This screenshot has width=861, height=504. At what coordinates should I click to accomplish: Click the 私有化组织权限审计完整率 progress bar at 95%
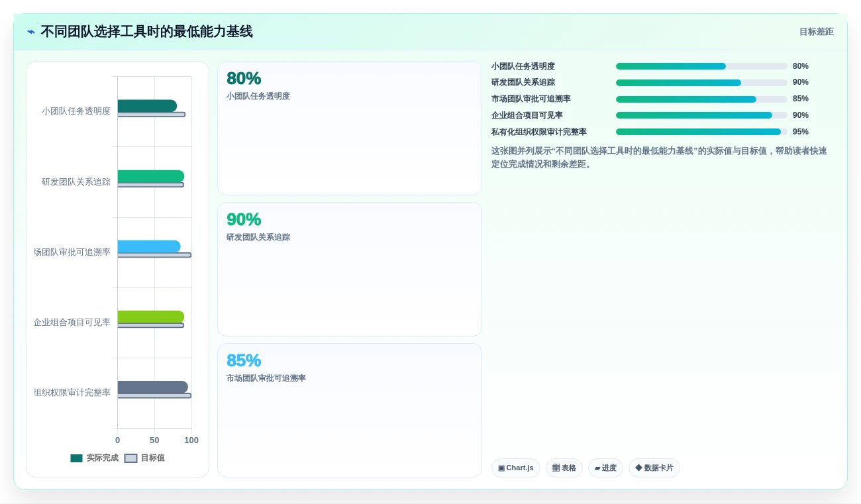701,132
